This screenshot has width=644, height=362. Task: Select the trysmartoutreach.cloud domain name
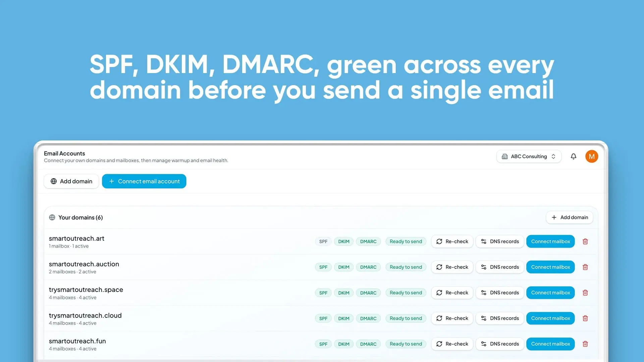point(85,315)
